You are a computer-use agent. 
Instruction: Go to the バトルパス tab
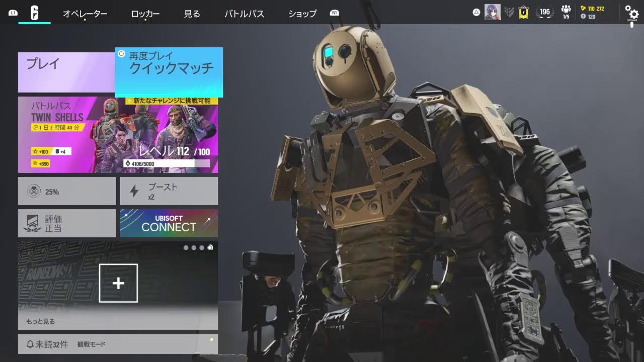tap(244, 14)
